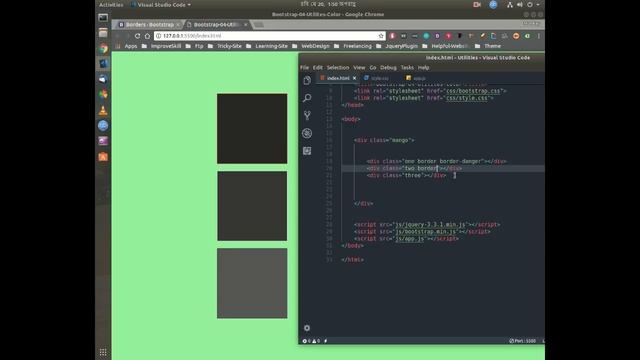Image resolution: width=640 pixels, height=360 pixels.
Task: Open the clock and calendar in top bar
Action: click(x=329, y=4)
